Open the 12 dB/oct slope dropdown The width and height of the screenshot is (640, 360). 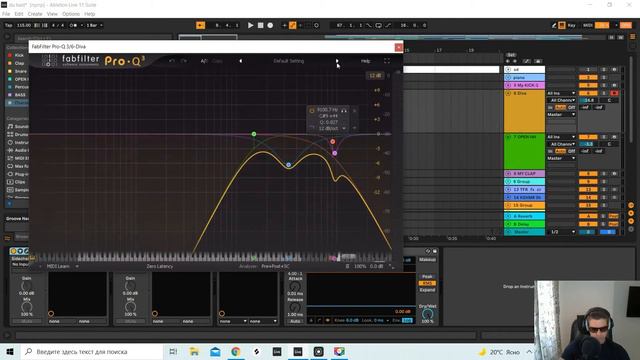coord(332,128)
